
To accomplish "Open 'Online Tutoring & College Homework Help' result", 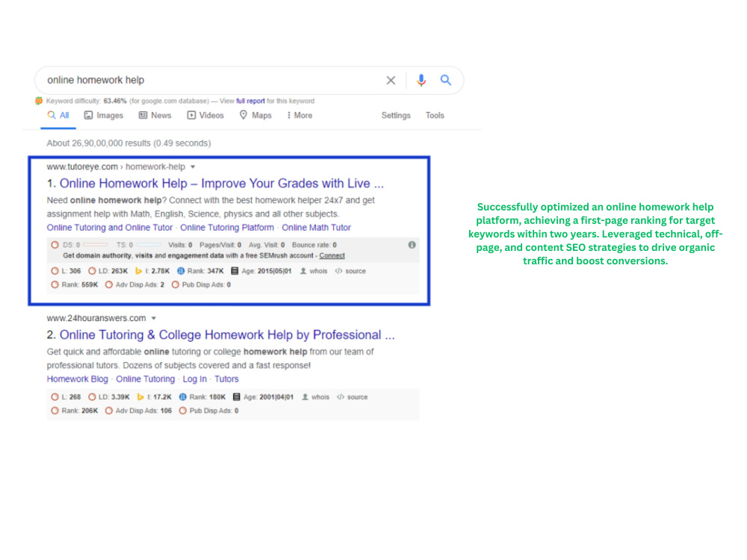I will 227,335.
